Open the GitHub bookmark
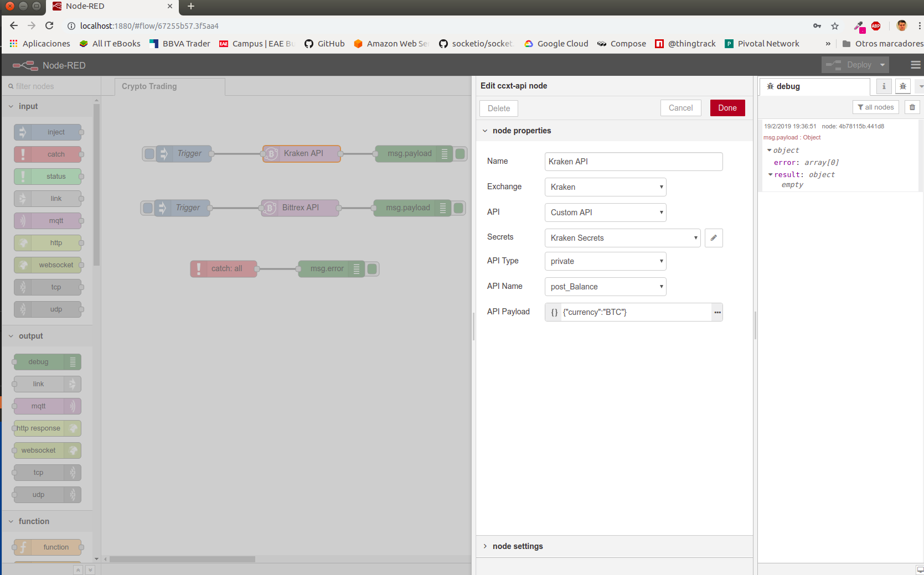Screen dimensions: 924x575 324,44
